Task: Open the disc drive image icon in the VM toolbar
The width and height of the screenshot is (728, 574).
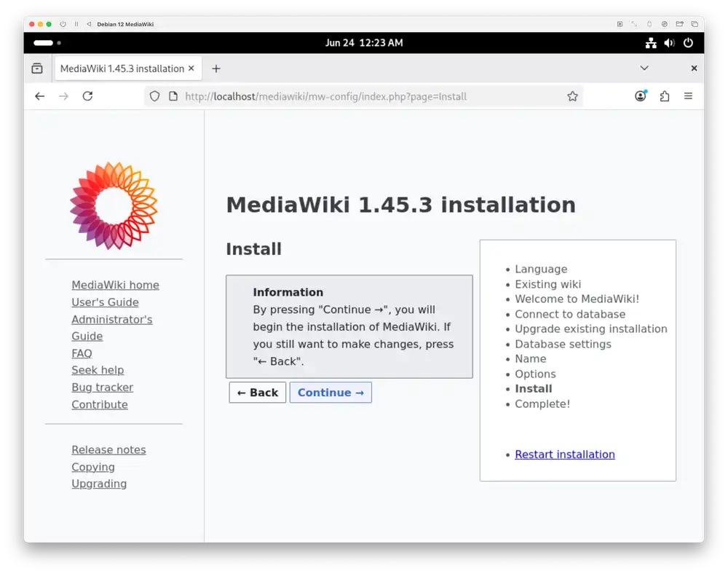Action: tap(665, 24)
